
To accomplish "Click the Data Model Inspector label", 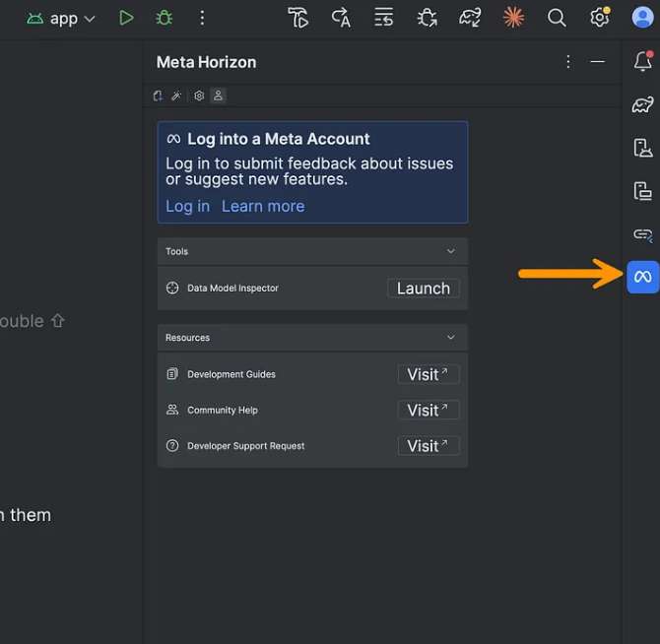I will point(232,289).
